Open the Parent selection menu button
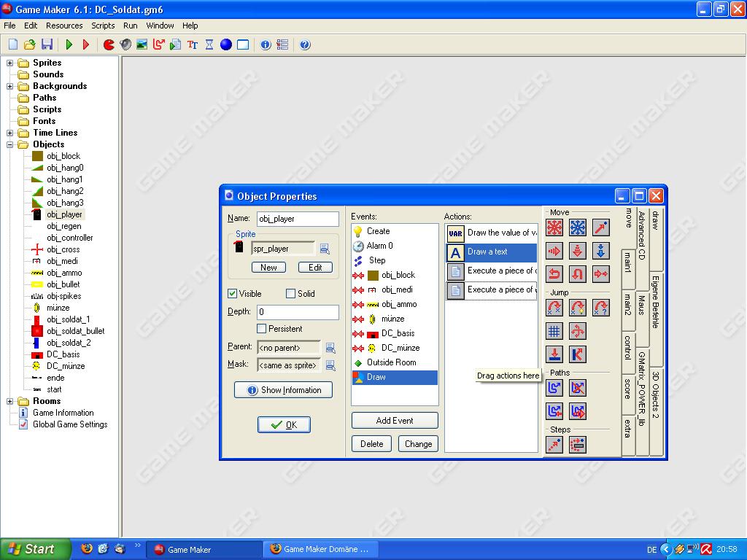 (x=330, y=348)
